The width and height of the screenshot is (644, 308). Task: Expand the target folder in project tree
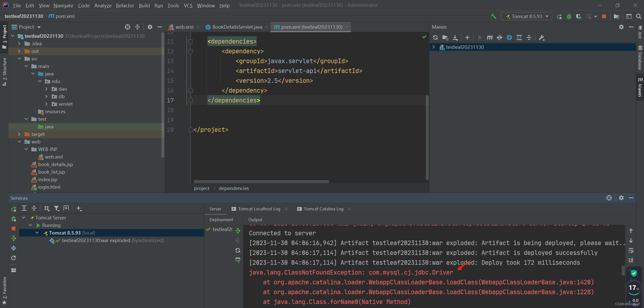click(x=19, y=134)
